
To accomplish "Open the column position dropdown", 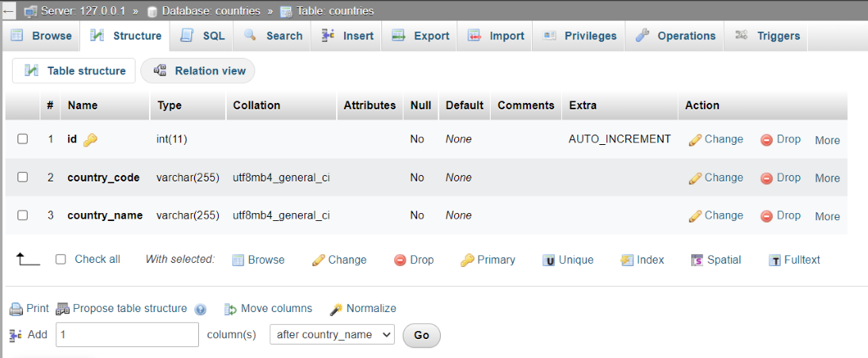I will click(332, 334).
